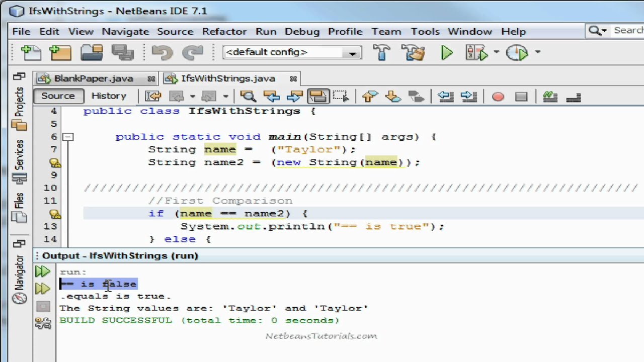Jump to next bookmark

pyautogui.click(x=392, y=96)
